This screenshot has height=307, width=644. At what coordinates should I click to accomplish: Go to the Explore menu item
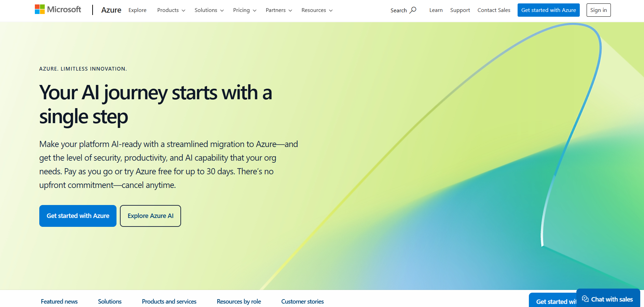pyautogui.click(x=137, y=10)
